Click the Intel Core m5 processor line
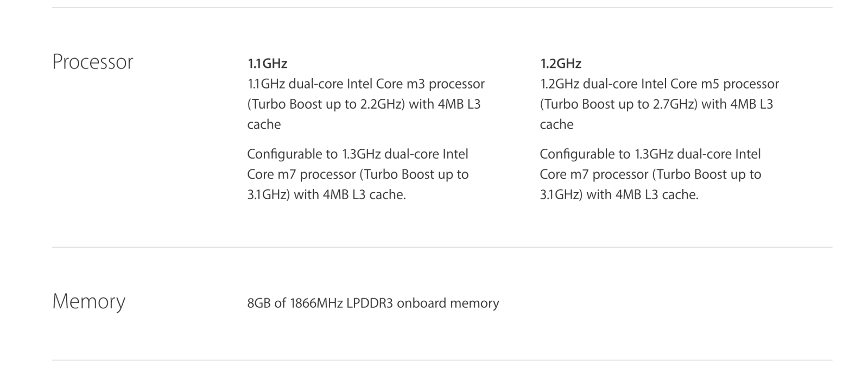 659,84
